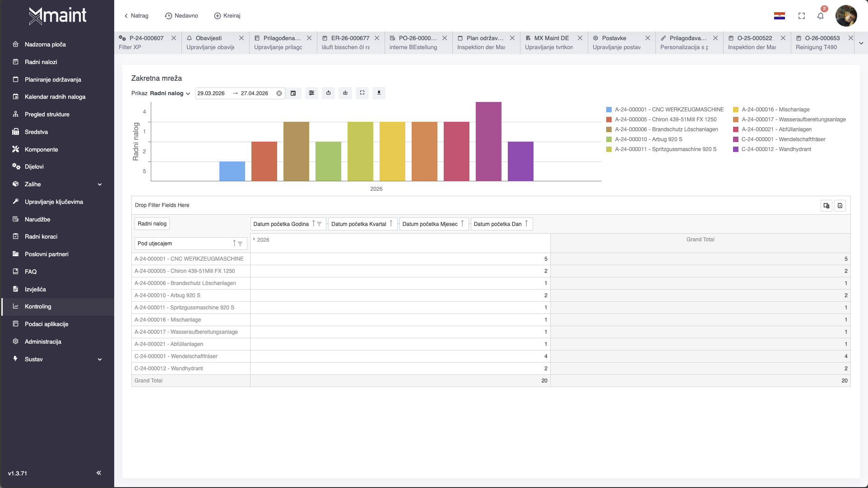868x488 pixels.
Task: Click the download icon in chart toolbar
Action: pyautogui.click(x=379, y=93)
